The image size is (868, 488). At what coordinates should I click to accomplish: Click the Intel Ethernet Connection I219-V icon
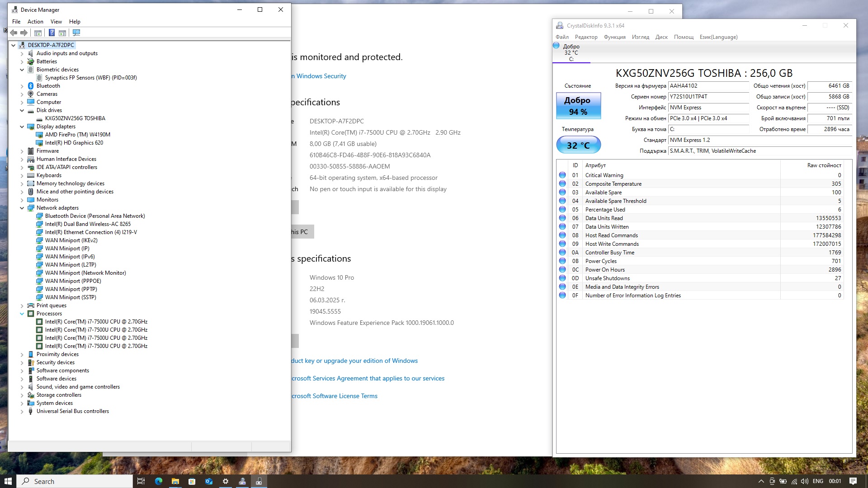pos(39,232)
